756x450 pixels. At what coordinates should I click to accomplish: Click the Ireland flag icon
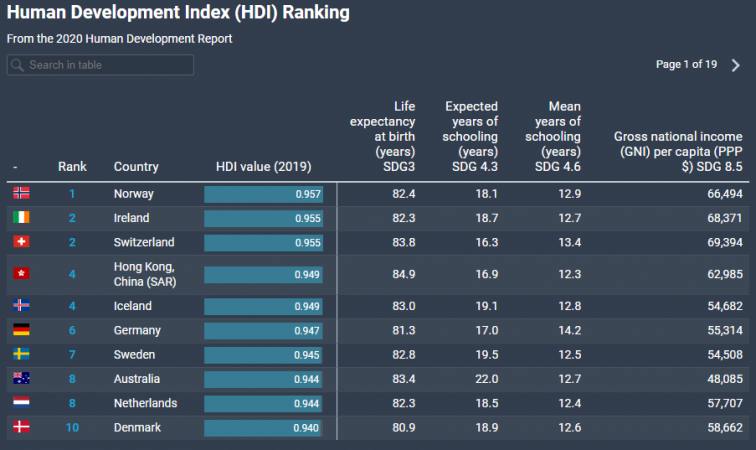[20, 217]
